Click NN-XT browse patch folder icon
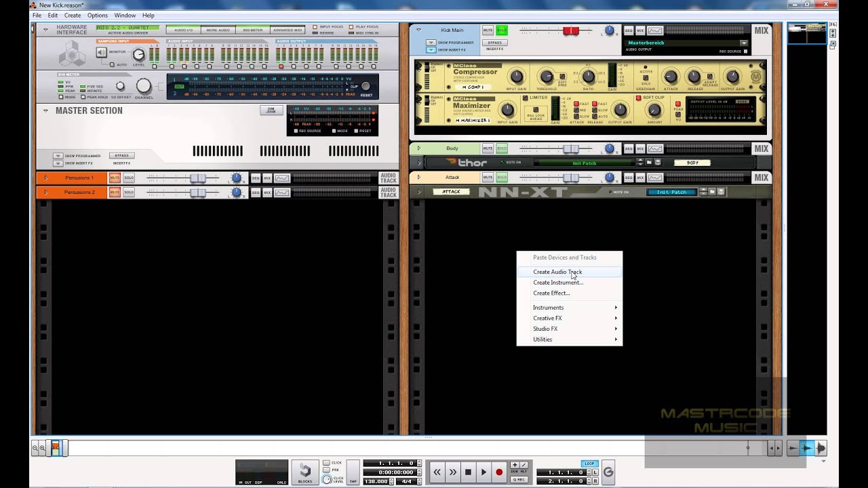 pyautogui.click(x=712, y=192)
